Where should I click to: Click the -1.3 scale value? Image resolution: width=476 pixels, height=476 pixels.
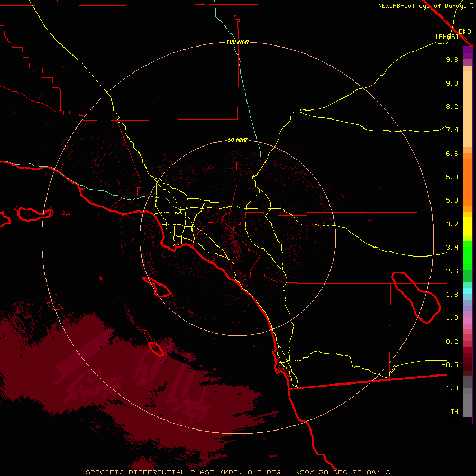coord(450,388)
